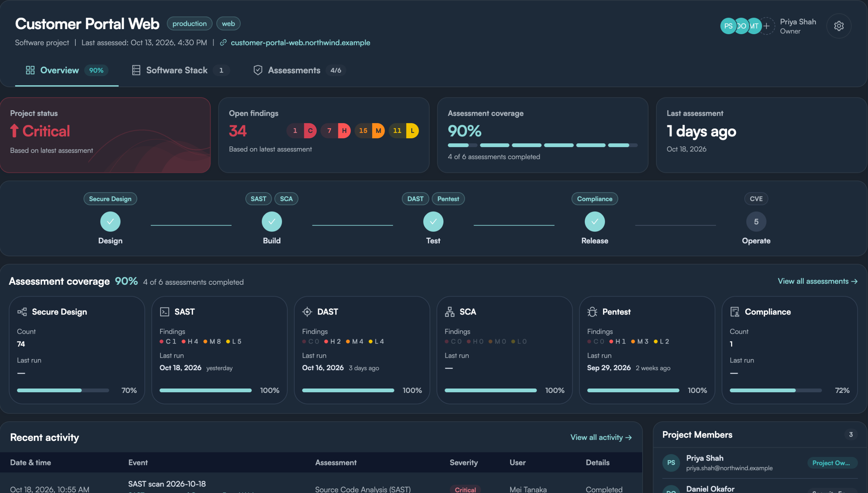
Task: Open View all assessments link
Action: (817, 281)
